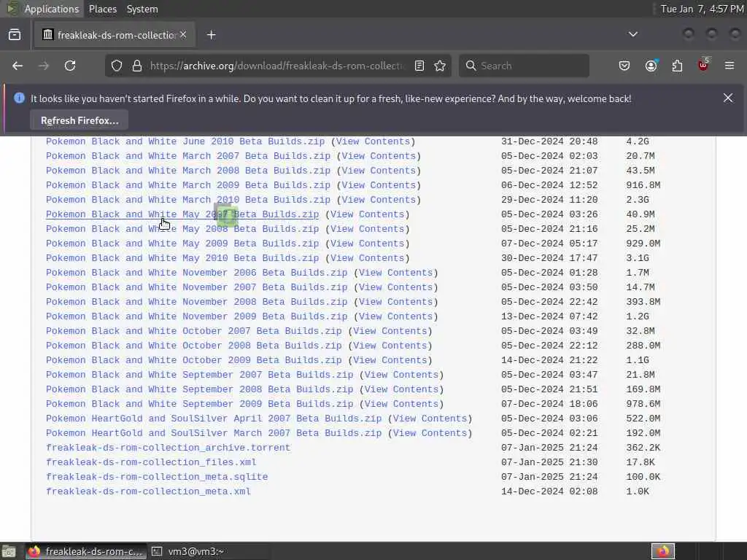Open Firefox View icon at tab strip left
Screen dimensions: 747x560
pyautogui.click(x=15, y=35)
